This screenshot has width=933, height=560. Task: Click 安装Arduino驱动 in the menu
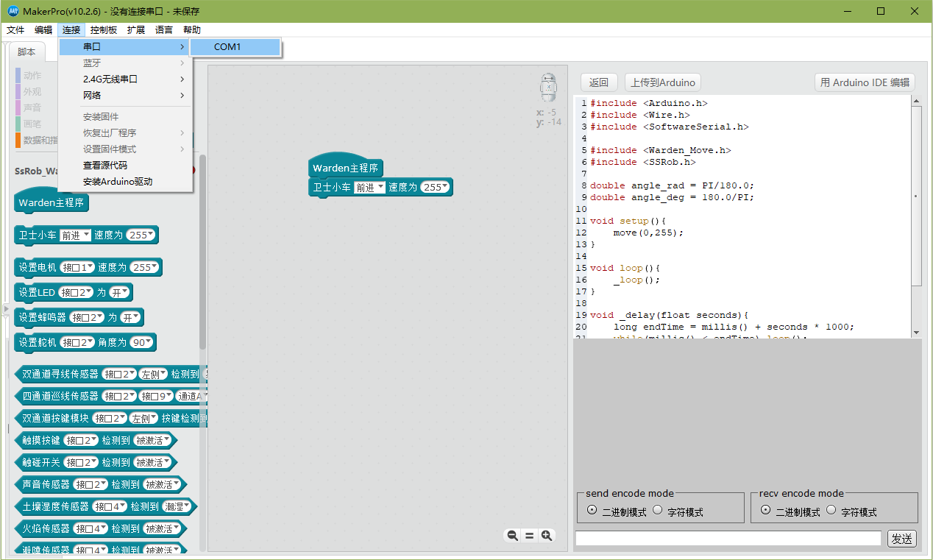[118, 182]
